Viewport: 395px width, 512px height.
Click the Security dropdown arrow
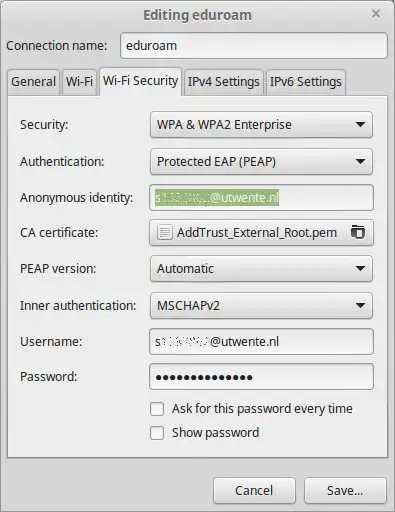point(360,125)
